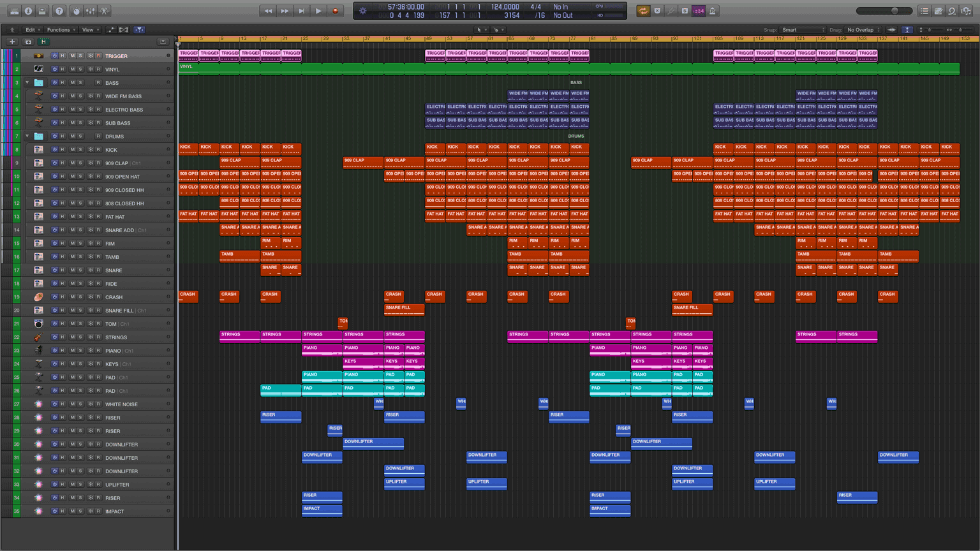Enable the metronome click
The width and height of the screenshot is (980, 551).
point(713,10)
